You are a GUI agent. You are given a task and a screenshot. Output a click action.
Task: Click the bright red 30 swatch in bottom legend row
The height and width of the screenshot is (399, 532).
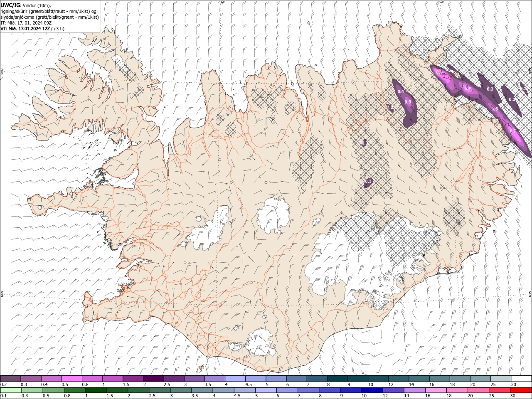pos(520,390)
